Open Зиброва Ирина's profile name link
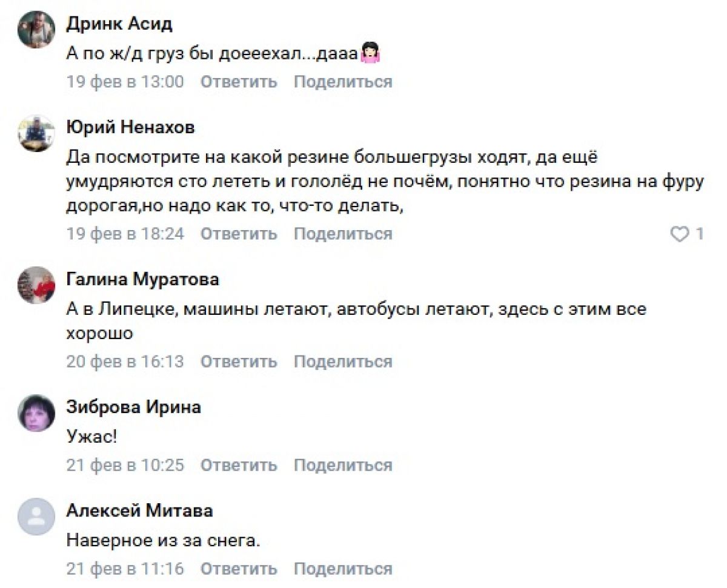This screenshot has height=588, width=727. 133,408
